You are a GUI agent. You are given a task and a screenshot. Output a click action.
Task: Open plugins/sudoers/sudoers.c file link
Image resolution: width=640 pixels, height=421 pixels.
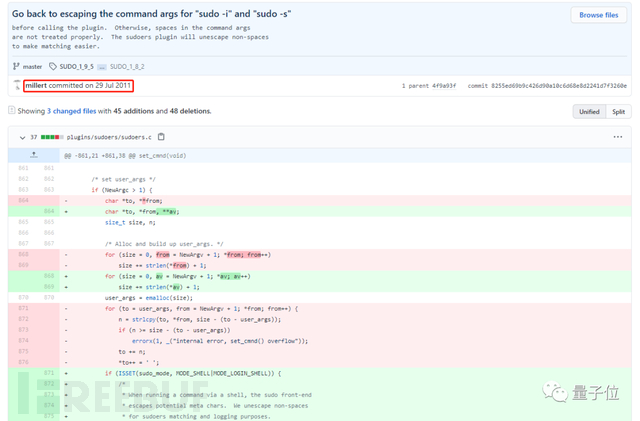click(x=109, y=137)
